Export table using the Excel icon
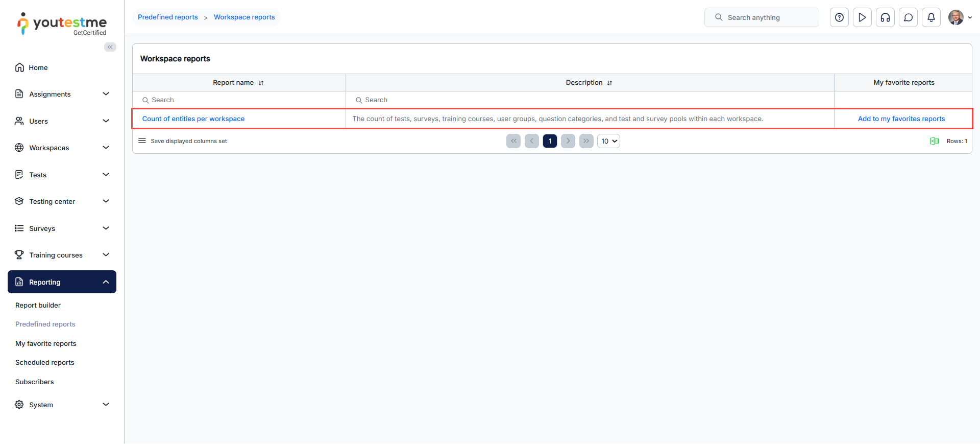 pyautogui.click(x=934, y=141)
